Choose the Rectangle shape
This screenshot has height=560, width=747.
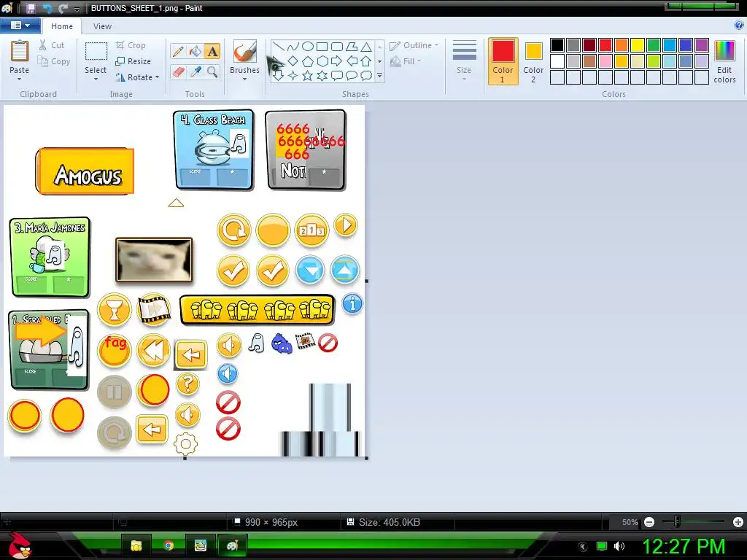322,46
